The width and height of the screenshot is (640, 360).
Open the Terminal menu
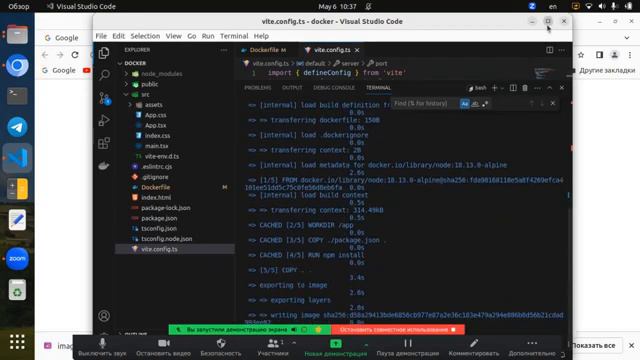tap(234, 36)
